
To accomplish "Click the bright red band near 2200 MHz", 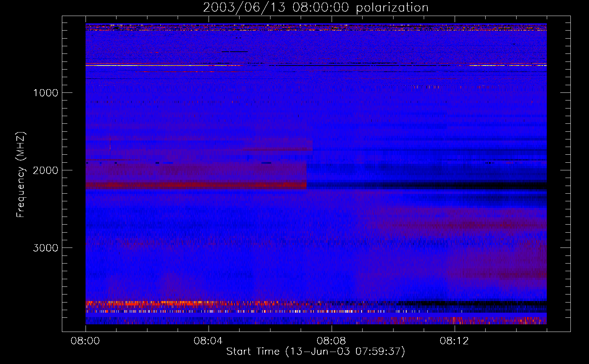I will tap(196, 186).
